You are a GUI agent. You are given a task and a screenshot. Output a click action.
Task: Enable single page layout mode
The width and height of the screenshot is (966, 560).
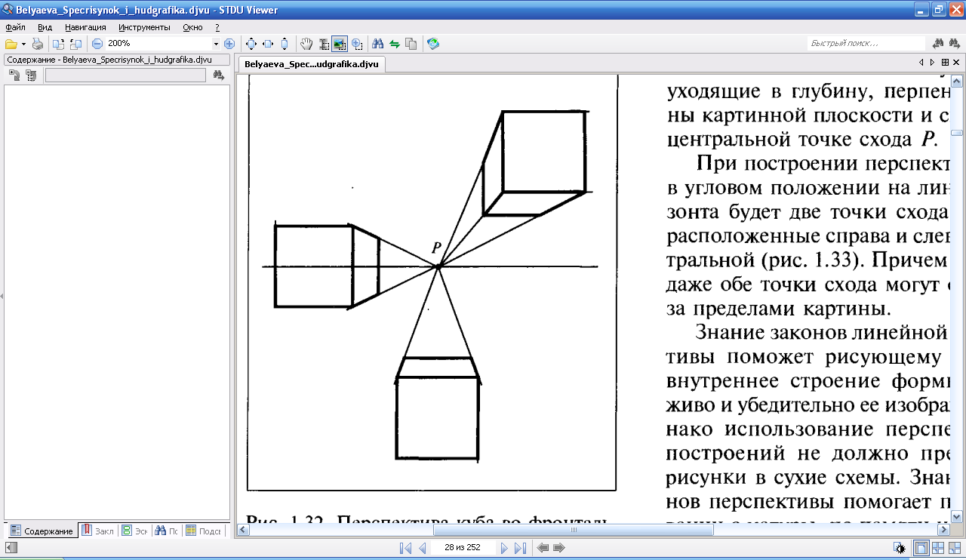921,548
